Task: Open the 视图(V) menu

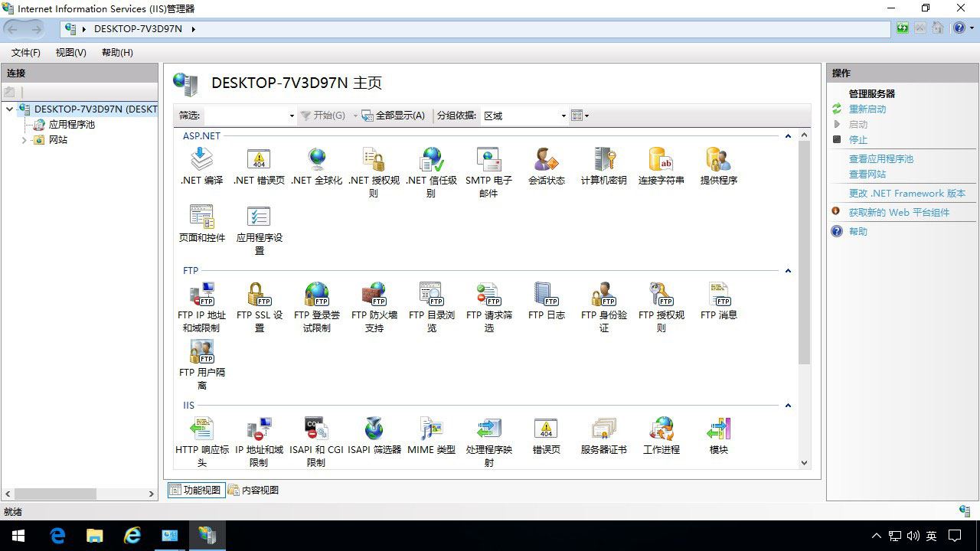Action: (x=71, y=53)
